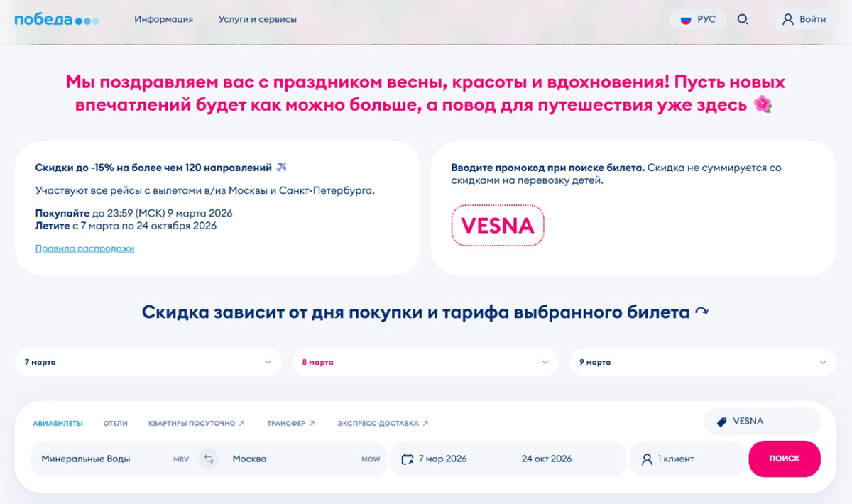Open the Информация menu
This screenshot has width=852, height=504.
pyautogui.click(x=163, y=20)
